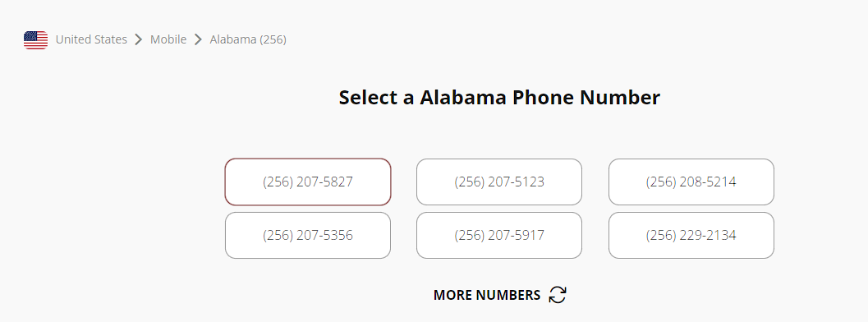
Task: Click the highlighted number ending in 5827
Action: [308, 182]
